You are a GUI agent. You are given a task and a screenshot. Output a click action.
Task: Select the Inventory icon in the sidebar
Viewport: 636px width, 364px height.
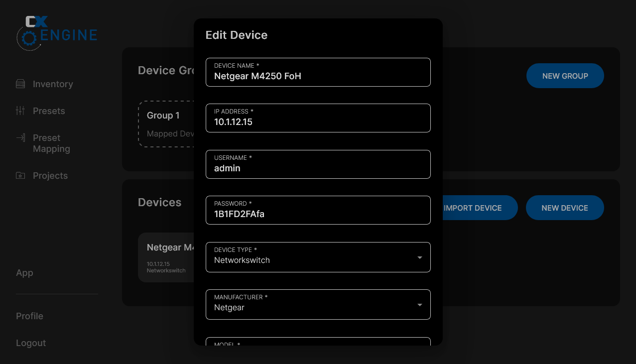(x=20, y=84)
